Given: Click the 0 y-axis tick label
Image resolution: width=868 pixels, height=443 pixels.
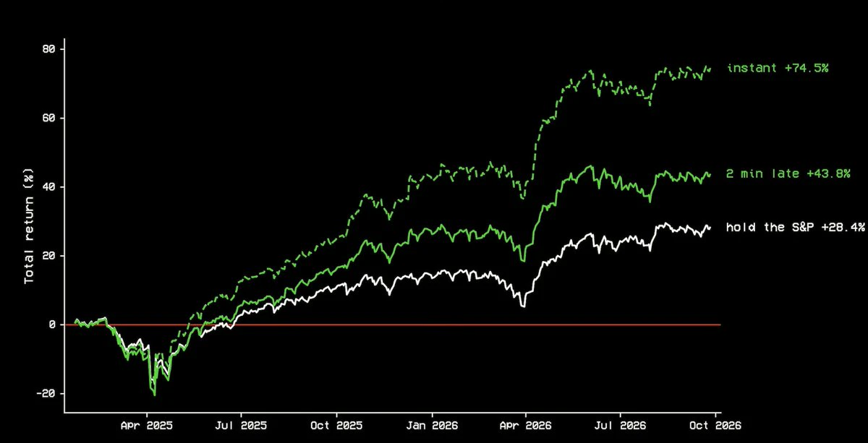Looking at the screenshot, I should tap(54, 324).
